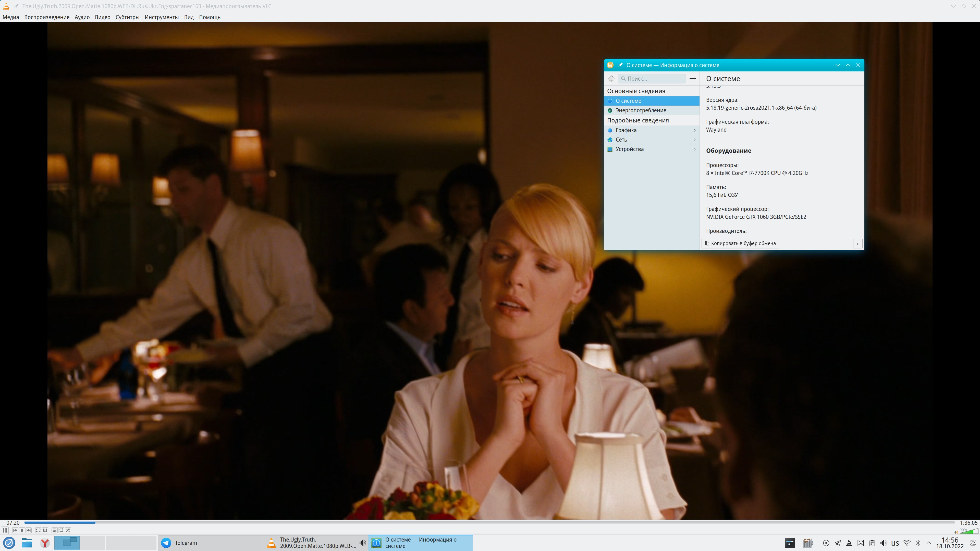Toggle VLC fullscreen mode icon
The width and height of the screenshot is (980, 551).
(38, 530)
